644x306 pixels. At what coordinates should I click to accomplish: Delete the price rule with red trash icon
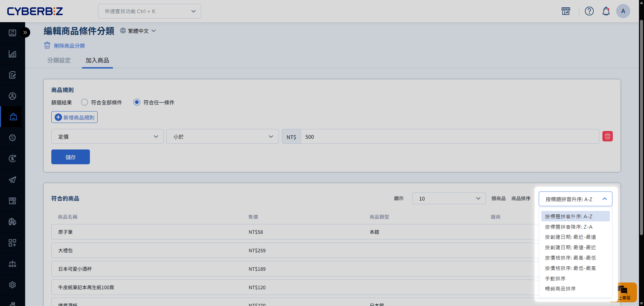click(607, 136)
